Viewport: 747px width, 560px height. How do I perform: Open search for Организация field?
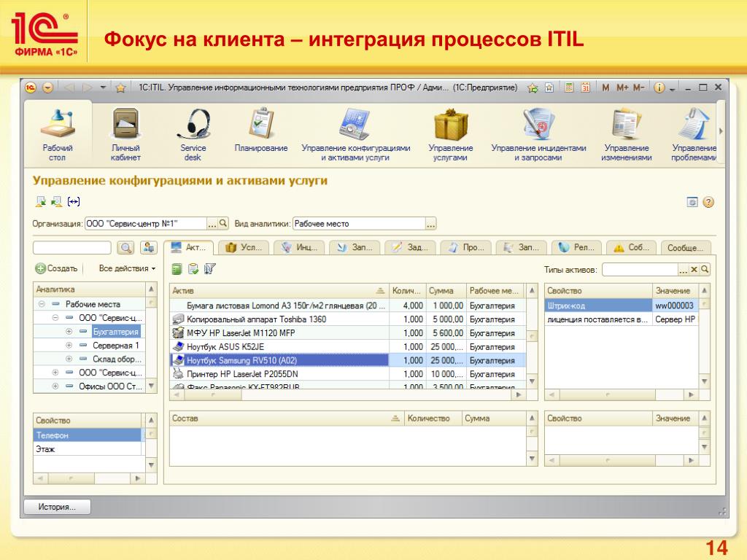(x=223, y=223)
